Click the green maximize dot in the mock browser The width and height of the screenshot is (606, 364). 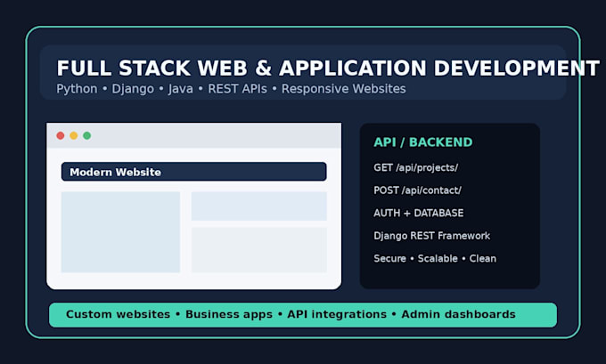(87, 135)
